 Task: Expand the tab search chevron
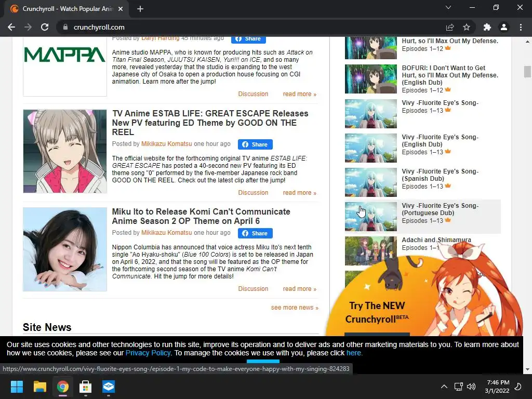pyautogui.click(x=448, y=7)
